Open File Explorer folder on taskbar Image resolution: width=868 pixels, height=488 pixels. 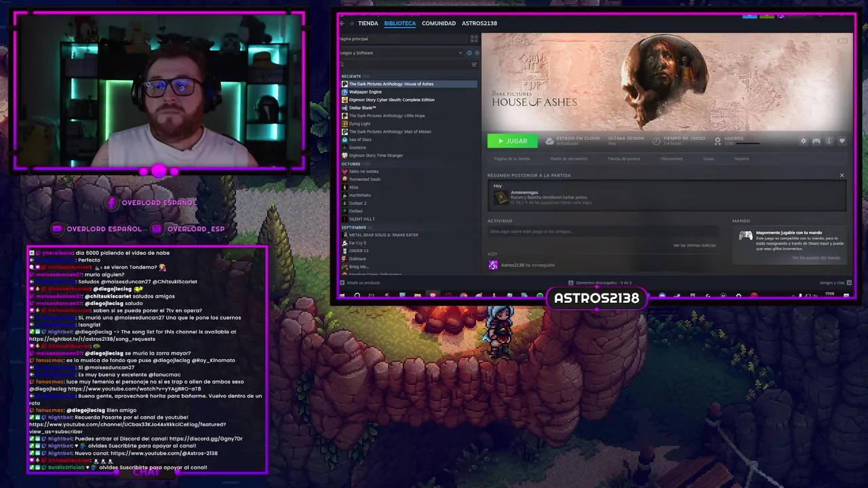(x=418, y=296)
